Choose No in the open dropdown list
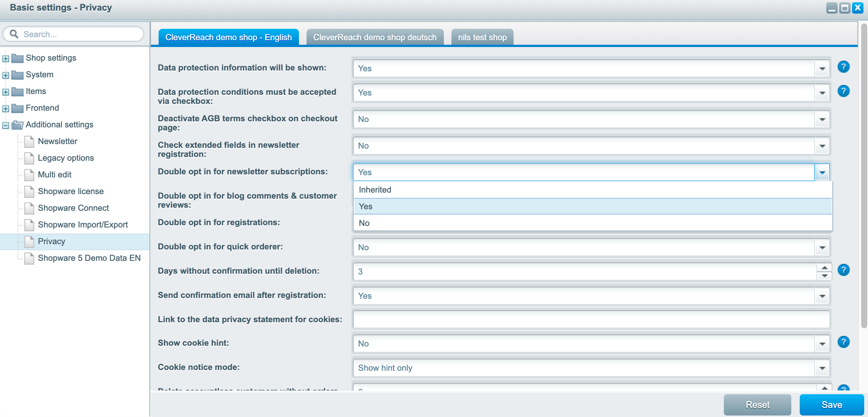This screenshot has width=868, height=417. coord(364,223)
